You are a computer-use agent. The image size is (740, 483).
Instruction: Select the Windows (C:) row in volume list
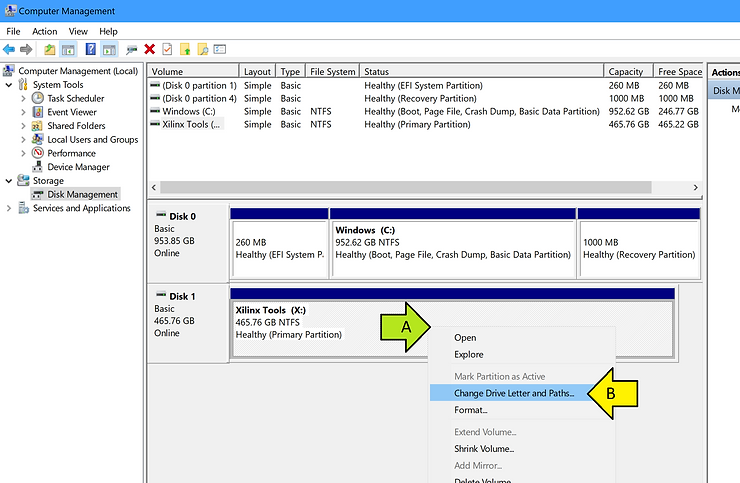coord(425,111)
